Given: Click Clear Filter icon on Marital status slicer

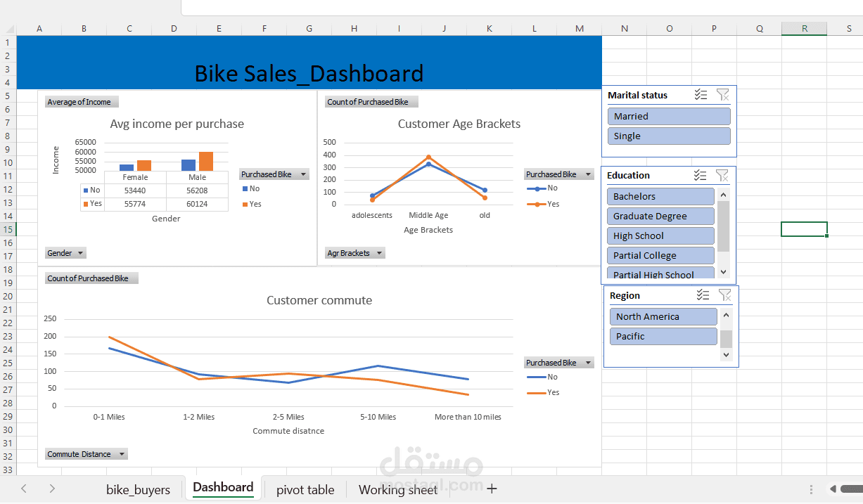Looking at the screenshot, I should pyautogui.click(x=722, y=95).
